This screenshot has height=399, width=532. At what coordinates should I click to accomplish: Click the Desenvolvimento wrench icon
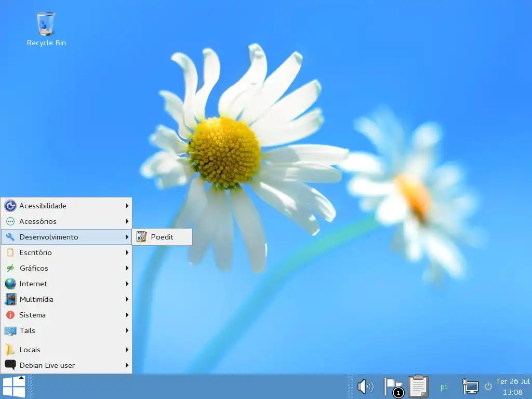click(x=10, y=237)
